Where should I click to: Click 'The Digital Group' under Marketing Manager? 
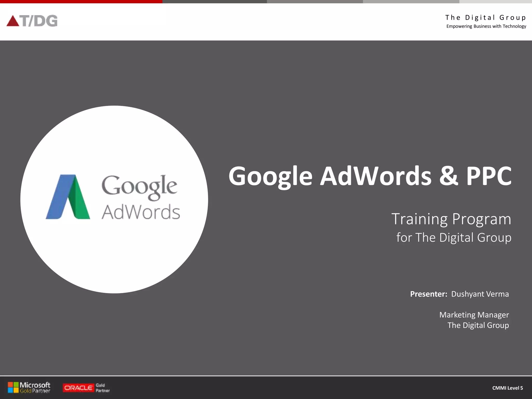pos(478,325)
